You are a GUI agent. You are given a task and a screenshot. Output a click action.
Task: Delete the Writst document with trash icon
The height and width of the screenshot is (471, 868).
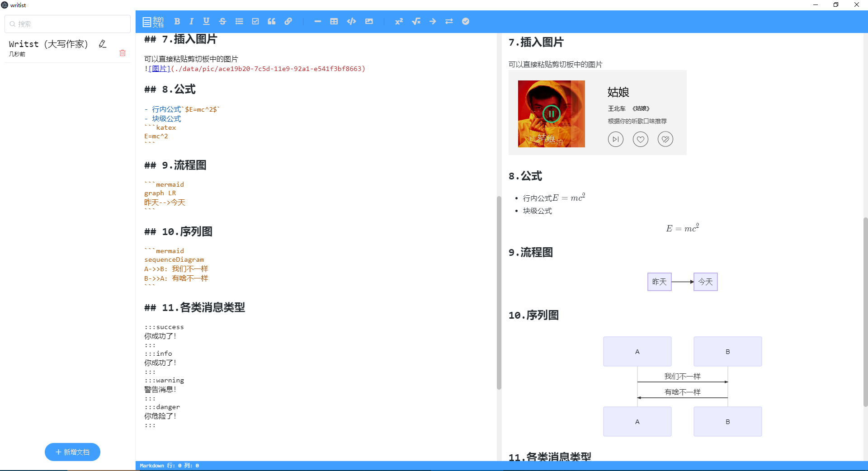(x=123, y=53)
